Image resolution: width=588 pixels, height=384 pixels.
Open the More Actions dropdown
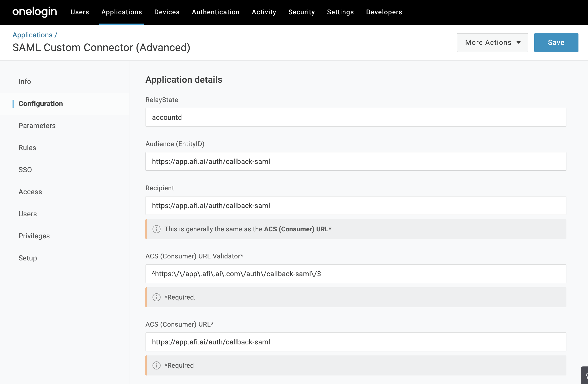492,43
